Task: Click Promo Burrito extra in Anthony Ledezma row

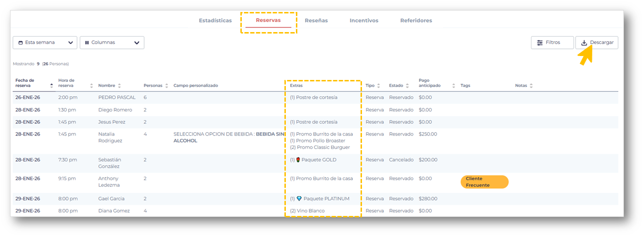Action: (x=321, y=178)
